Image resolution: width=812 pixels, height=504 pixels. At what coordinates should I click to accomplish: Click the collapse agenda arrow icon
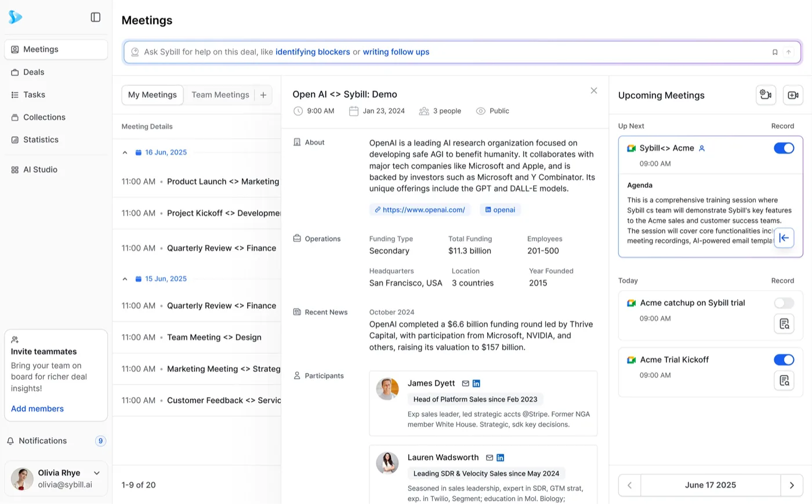[x=784, y=238]
